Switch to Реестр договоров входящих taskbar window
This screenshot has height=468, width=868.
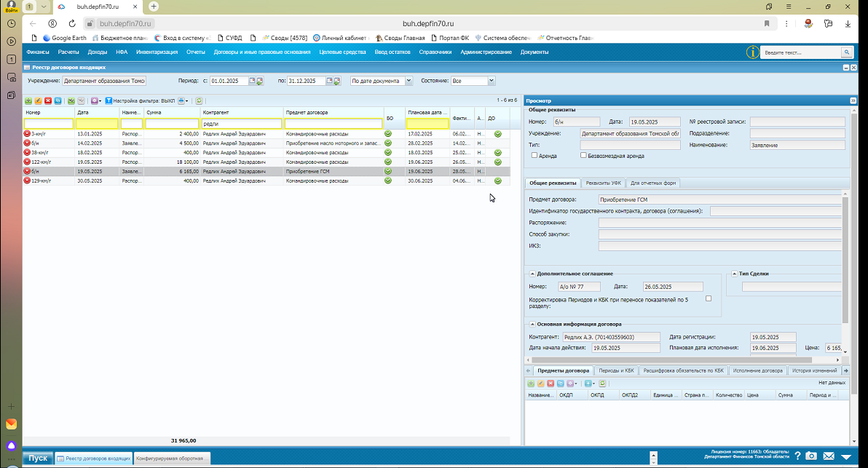tap(94, 459)
